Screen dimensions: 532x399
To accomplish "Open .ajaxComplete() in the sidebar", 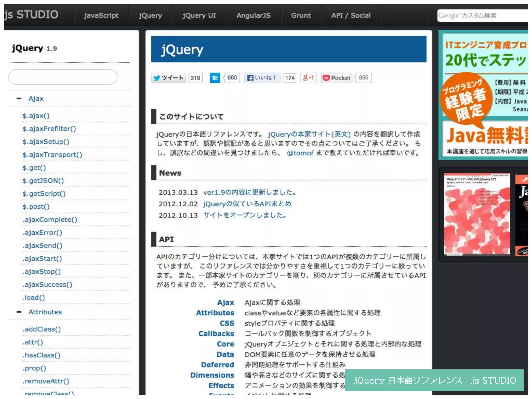I will click(x=50, y=220).
